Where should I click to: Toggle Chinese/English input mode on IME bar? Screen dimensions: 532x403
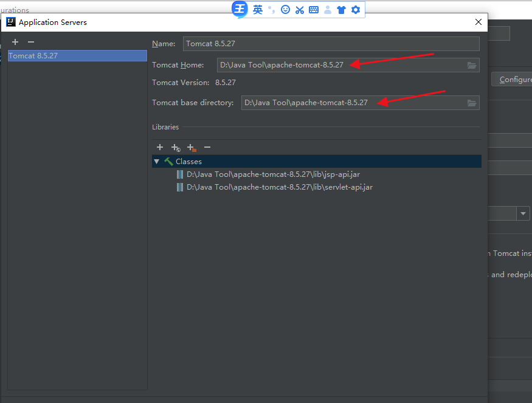(258, 10)
